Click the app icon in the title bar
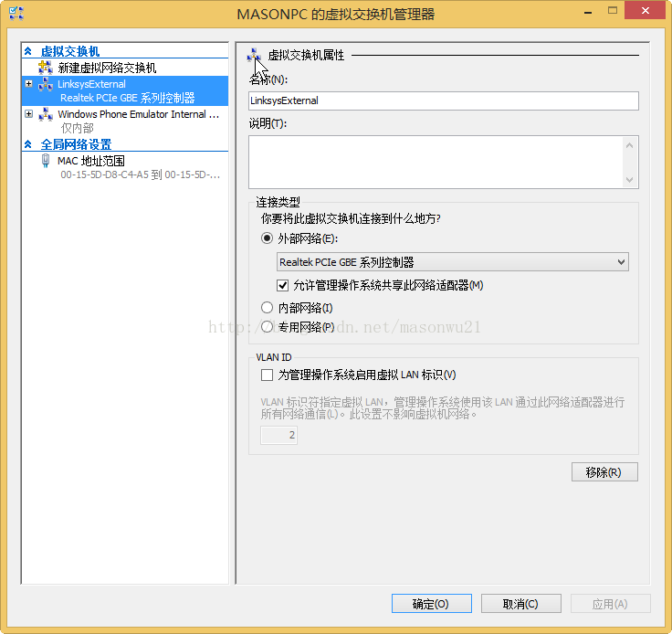This screenshot has width=672, height=634. [16, 14]
